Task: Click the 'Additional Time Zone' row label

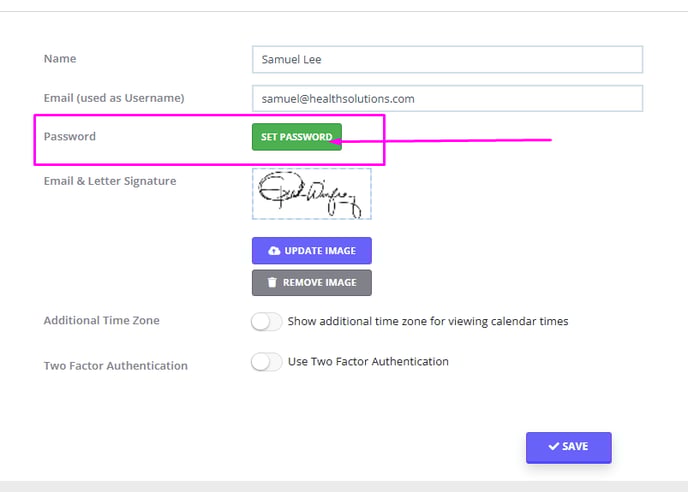Action: (x=102, y=320)
